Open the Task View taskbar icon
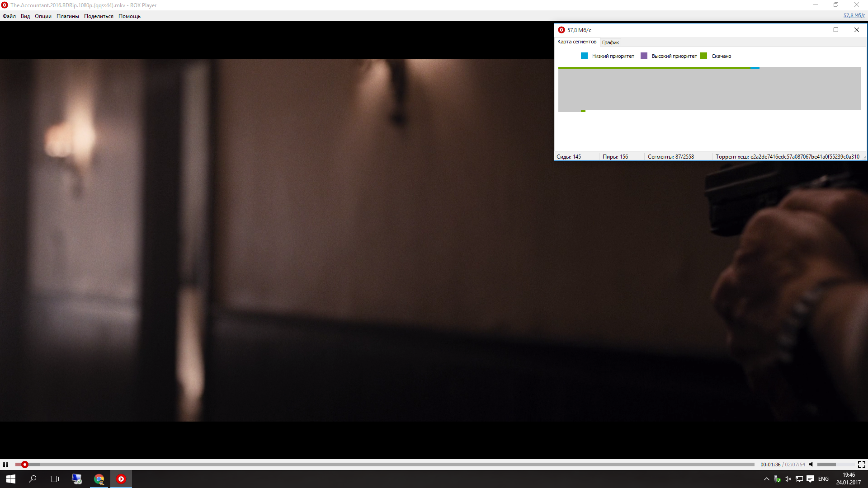Screen dimensions: 868x488 tap(54, 479)
